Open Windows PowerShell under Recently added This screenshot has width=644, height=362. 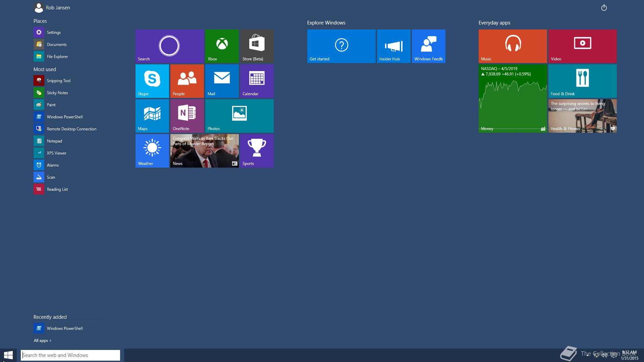[67, 328]
